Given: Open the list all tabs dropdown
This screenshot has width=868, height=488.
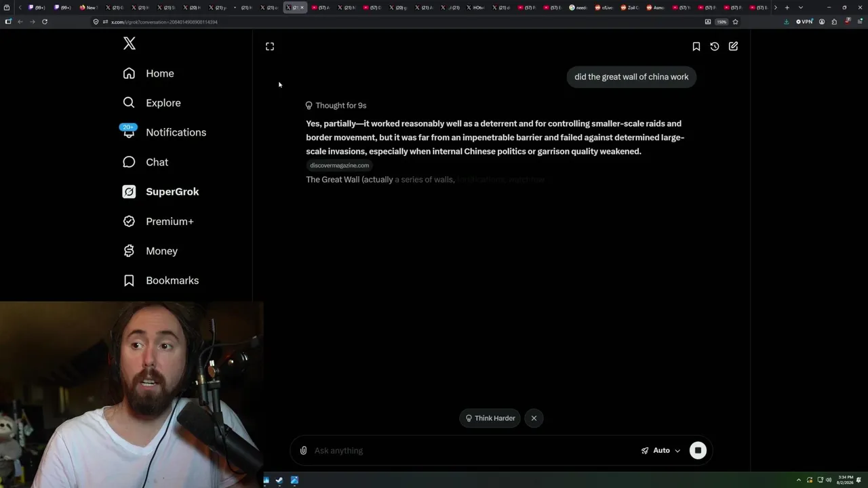Looking at the screenshot, I should pos(800,7).
